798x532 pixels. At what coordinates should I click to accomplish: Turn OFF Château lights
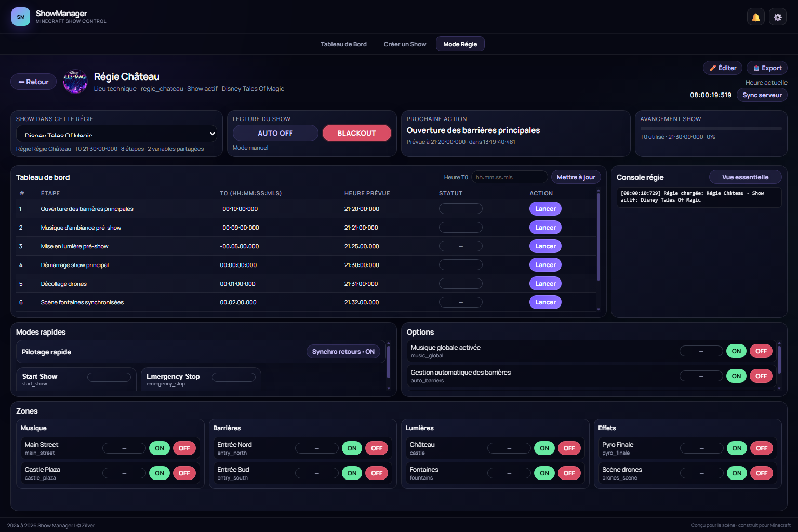pos(569,448)
